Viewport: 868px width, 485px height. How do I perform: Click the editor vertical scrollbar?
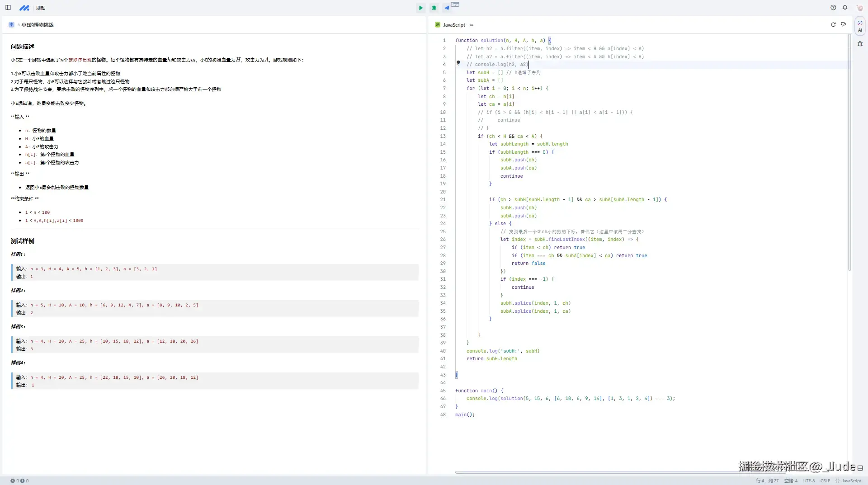click(x=849, y=152)
